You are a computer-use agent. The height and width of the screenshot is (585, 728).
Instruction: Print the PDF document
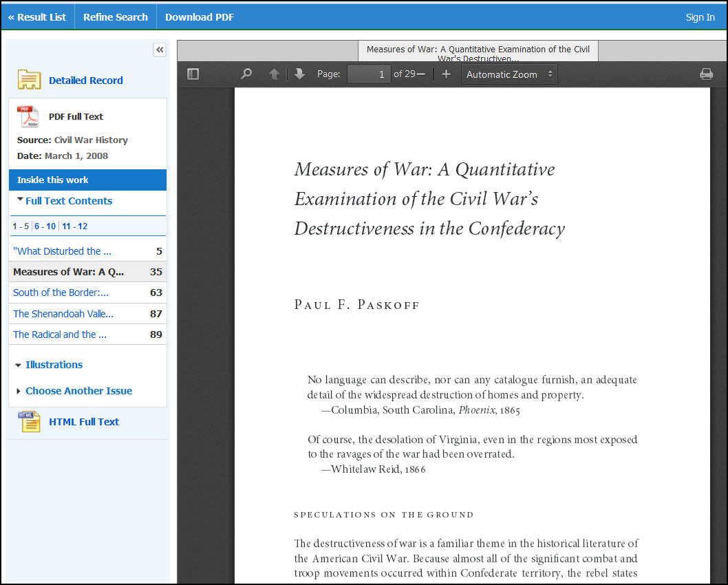click(706, 74)
